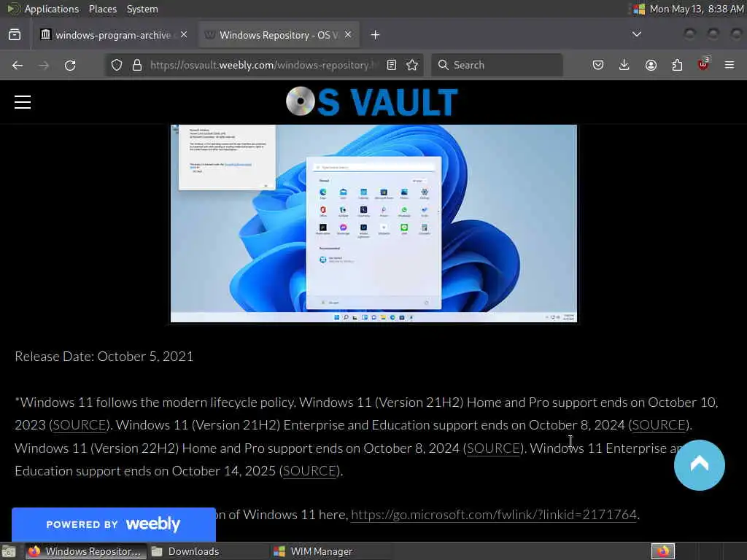747x560 pixels.
Task: Open Firefox account icon
Action: tap(651, 65)
